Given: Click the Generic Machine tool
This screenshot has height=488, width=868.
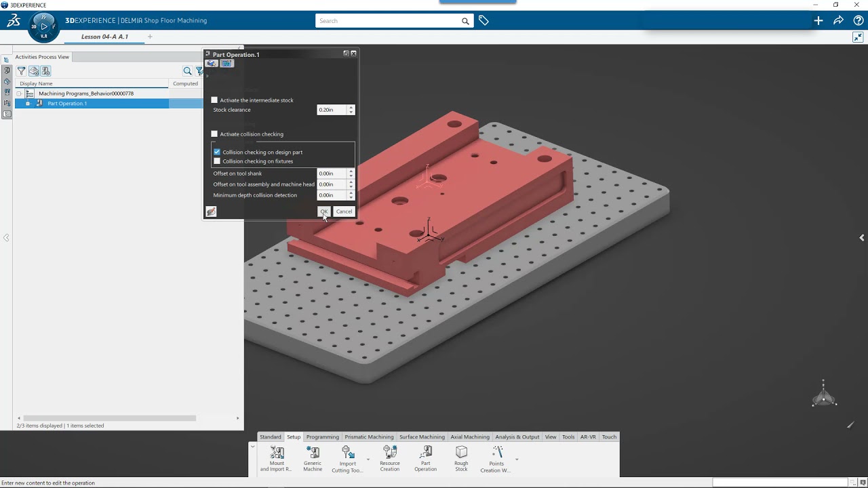Looking at the screenshot, I should click(313, 459).
